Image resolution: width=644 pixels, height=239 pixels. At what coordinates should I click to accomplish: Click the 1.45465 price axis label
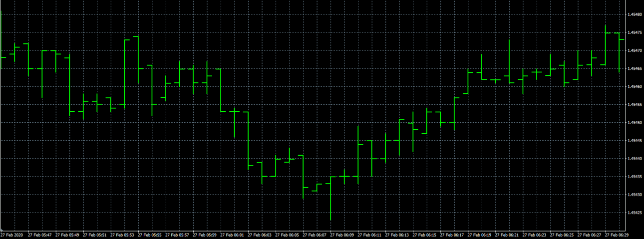[x=636, y=69]
